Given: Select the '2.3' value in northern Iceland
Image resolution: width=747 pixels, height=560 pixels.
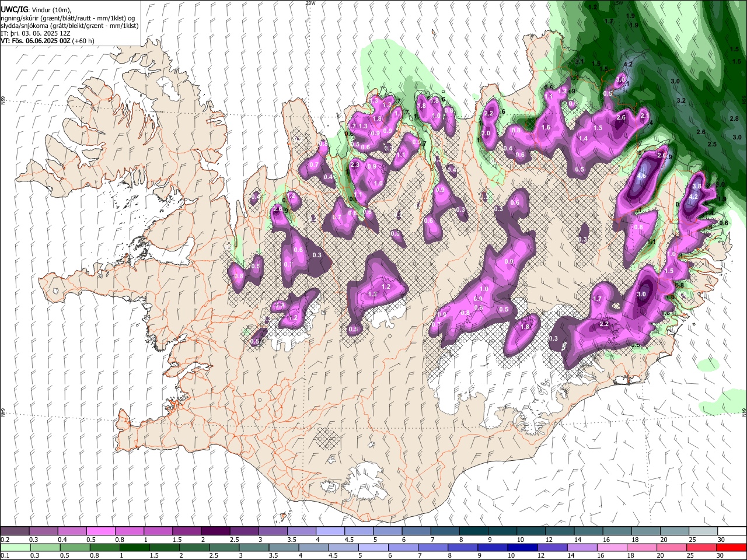Looking at the screenshot, I should click(355, 165).
